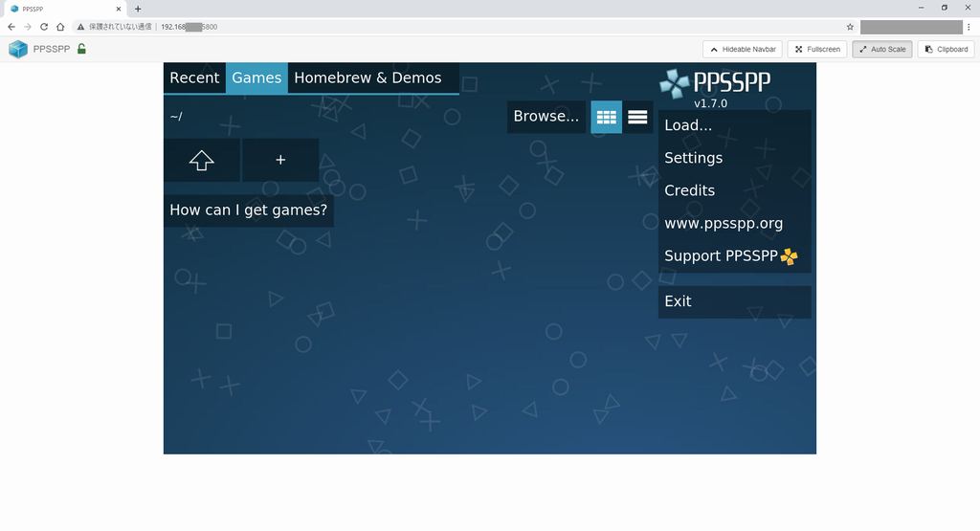Click the v1.7.0 version text

711,103
